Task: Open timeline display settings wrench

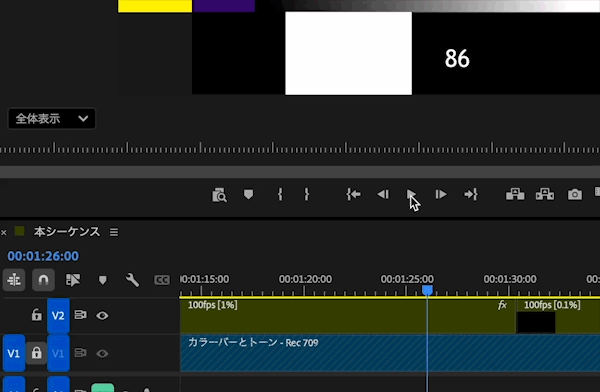Action: click(x=132, y=280)
